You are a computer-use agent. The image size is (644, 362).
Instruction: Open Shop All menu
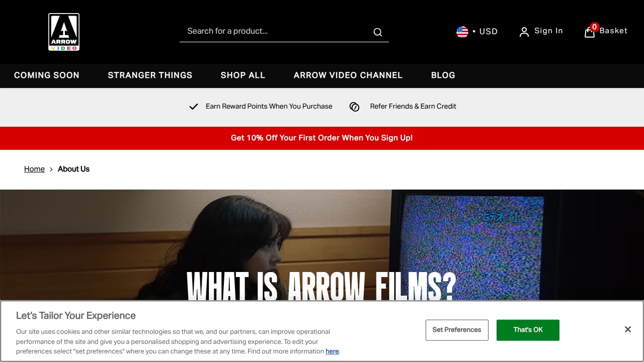coord(243,75)
